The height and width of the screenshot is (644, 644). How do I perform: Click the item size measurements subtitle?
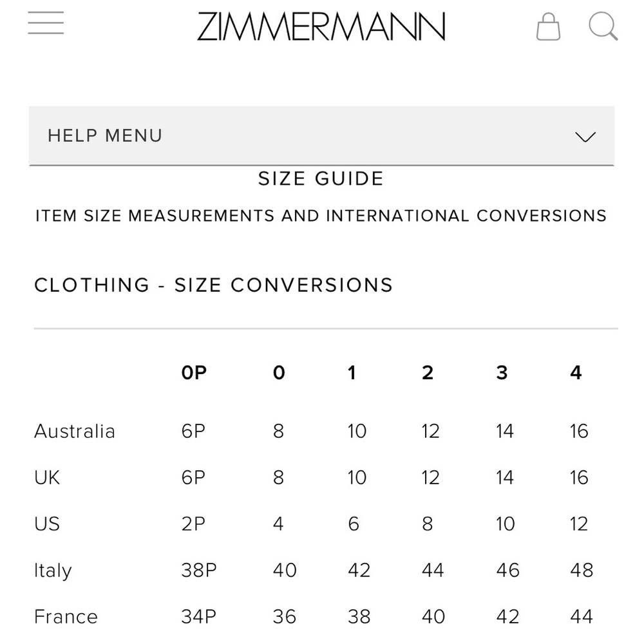click(321, 216)
